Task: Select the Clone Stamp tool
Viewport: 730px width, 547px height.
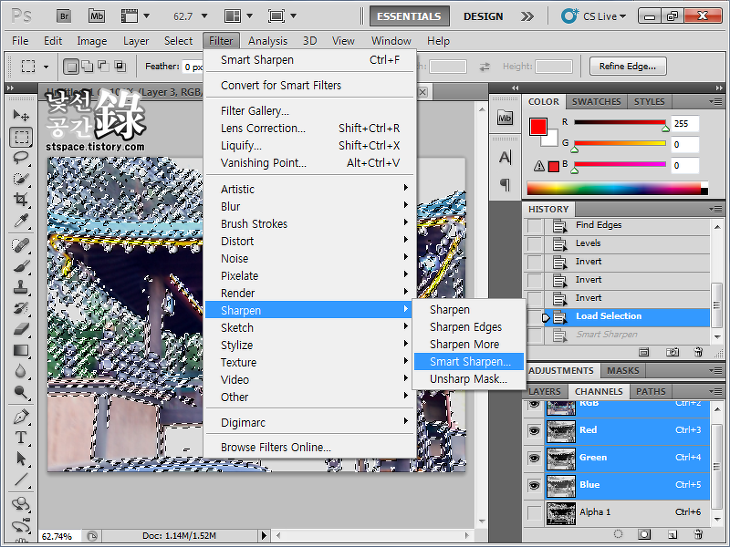Action: pos(21,287)
